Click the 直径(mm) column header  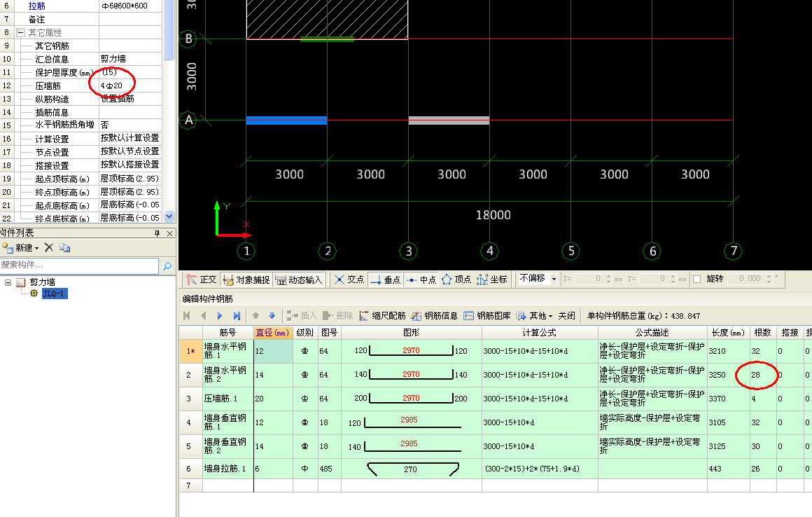pos(273,333)
